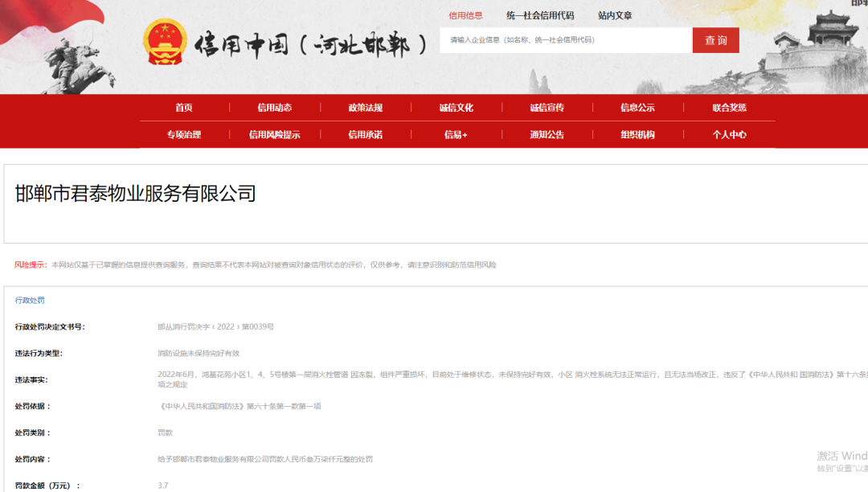The width and height of the screenshot is (868, 492).
Task: Open the 专项治理 menu item
Action: 184,134
